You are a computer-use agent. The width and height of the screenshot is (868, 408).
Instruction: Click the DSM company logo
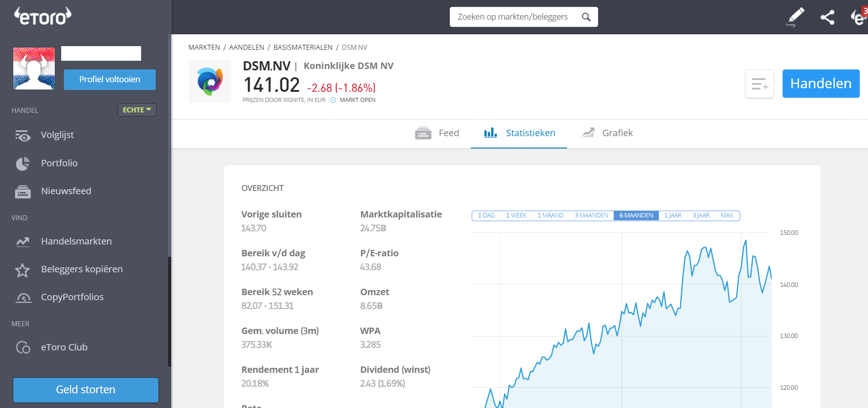210,81
